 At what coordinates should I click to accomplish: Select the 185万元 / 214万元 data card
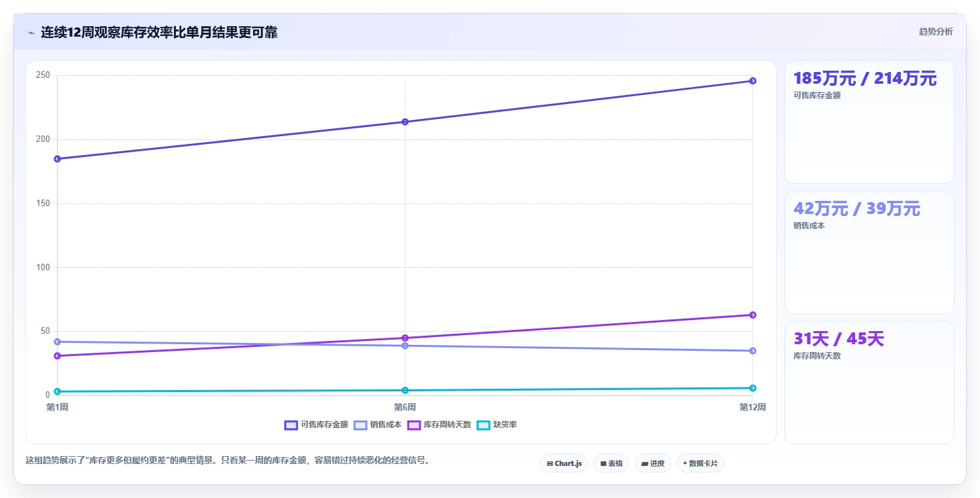click(869, 122)
